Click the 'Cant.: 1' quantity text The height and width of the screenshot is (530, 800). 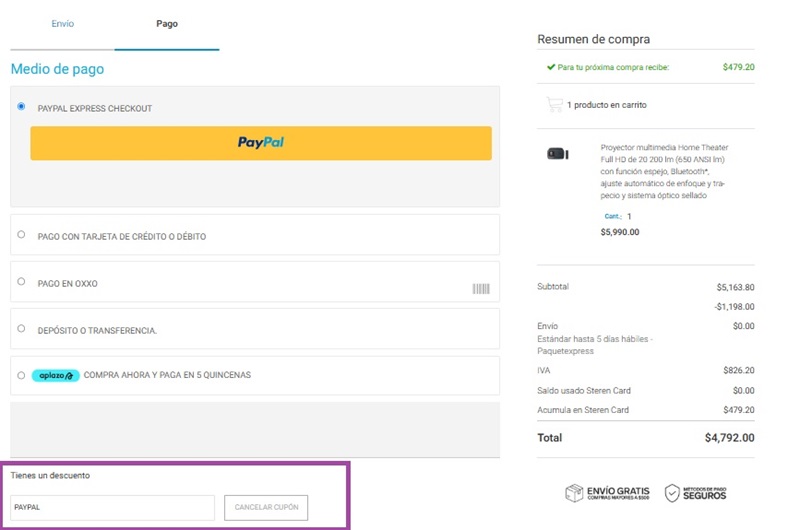click(618, 216)
